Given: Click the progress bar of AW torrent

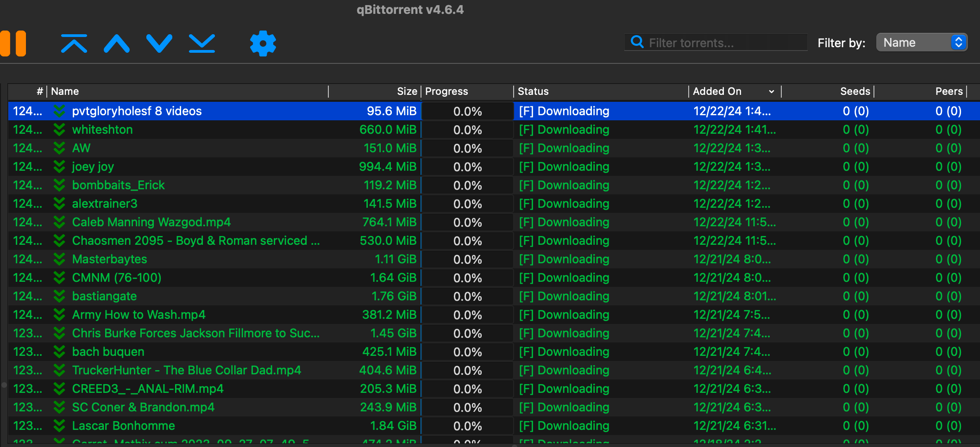Looking at the screenshot, I should (x=467, y=149).
